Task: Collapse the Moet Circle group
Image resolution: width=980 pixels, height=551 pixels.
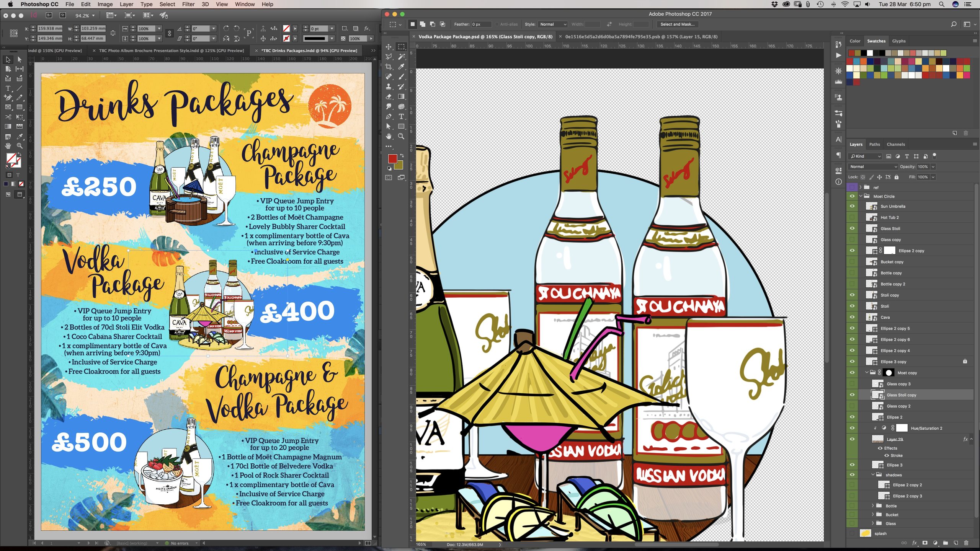Action: (x=861, y=196)
